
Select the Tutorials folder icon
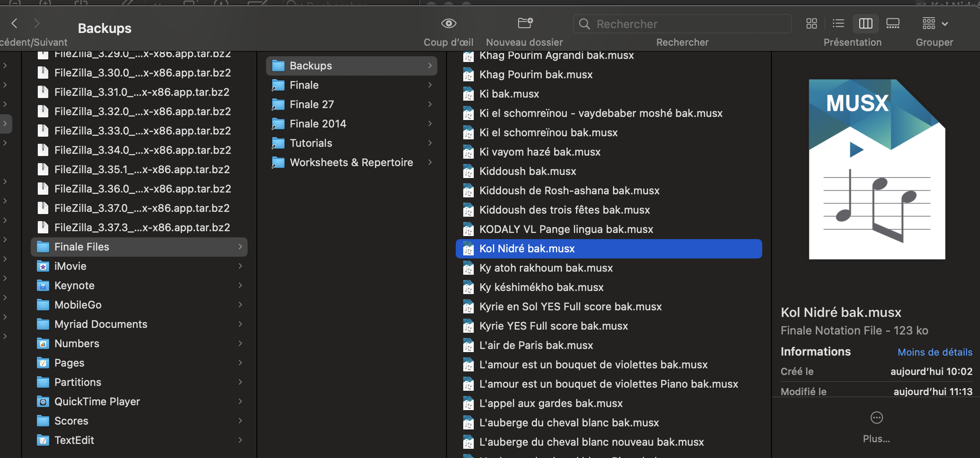click(x=278, y=143)
